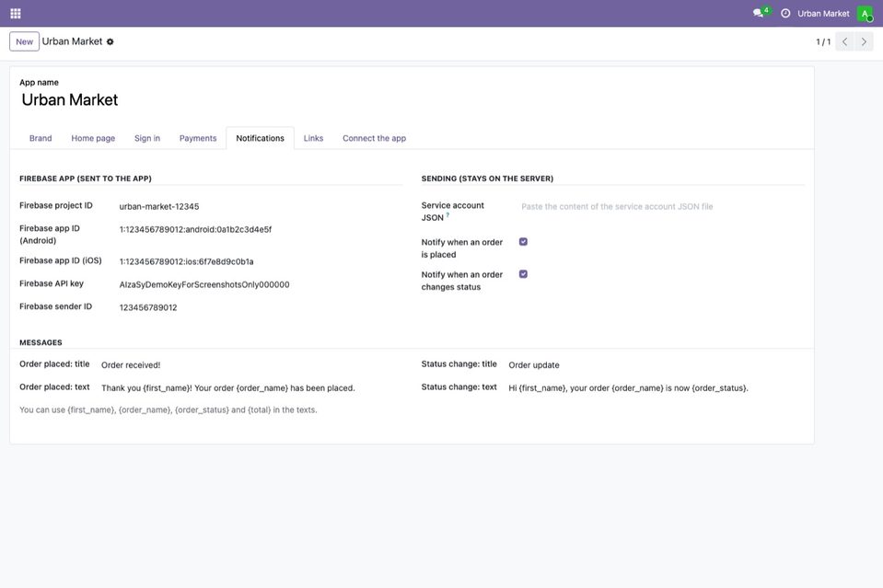Click the Urban Market breadcrumb title
Screen dimensions: 883x588
pos(72,41)
